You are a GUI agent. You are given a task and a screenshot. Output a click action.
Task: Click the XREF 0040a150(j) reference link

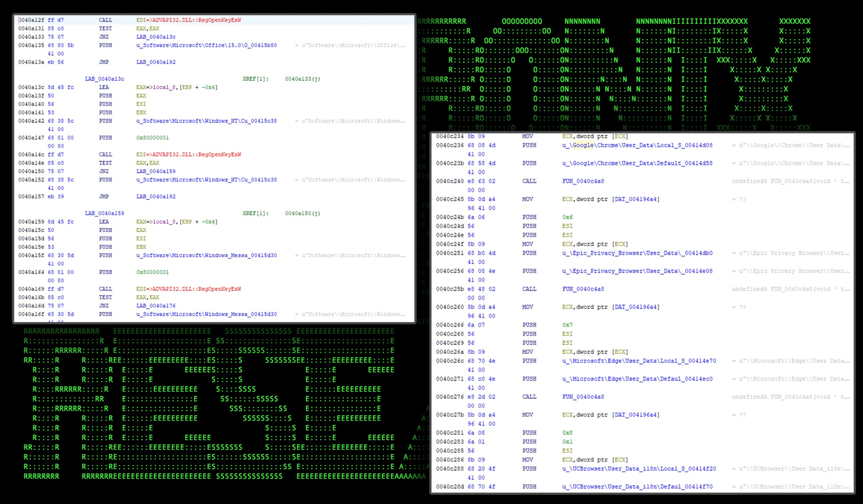pos(302,213)
